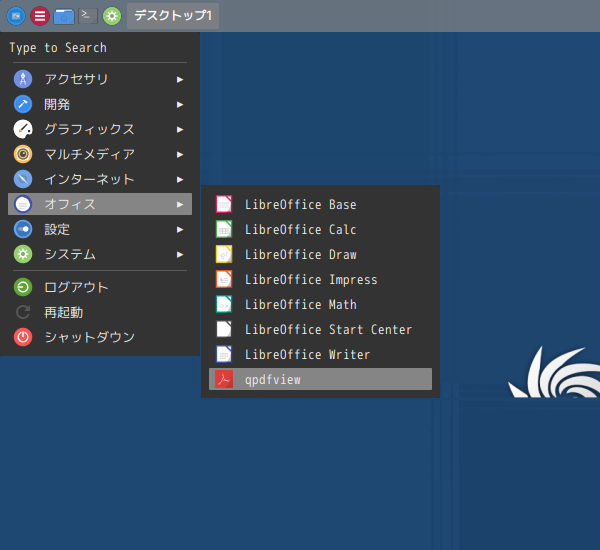Open LibreOffice Base
The image size is (600, 550).
coord(300,204)
